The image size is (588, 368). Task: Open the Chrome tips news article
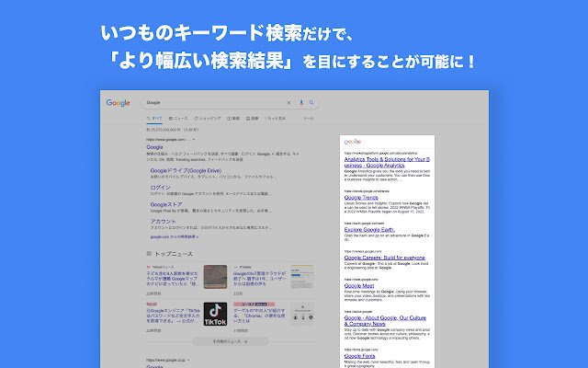click(x=259, y=316)
